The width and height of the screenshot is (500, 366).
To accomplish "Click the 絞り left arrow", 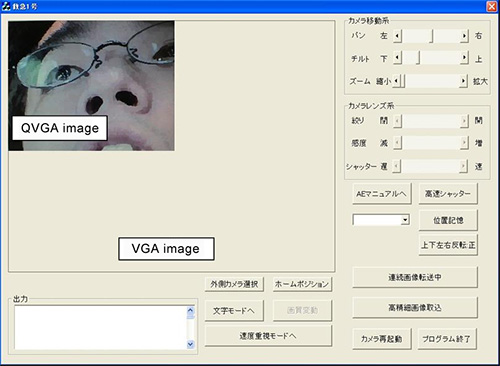I will [397, 121].
